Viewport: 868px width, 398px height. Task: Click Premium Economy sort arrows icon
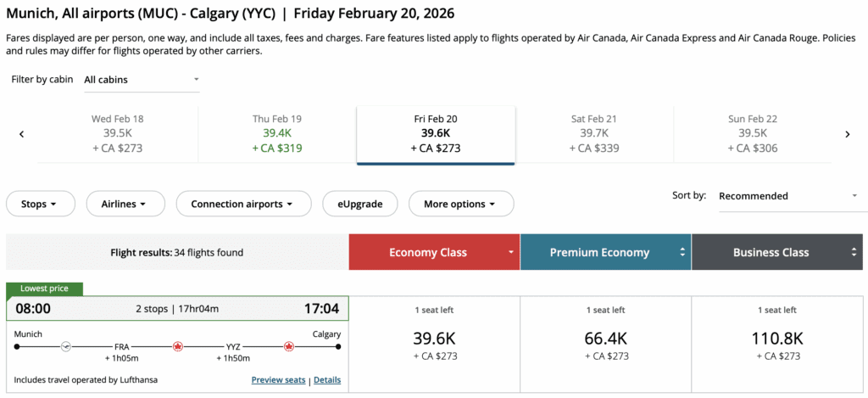[x=682, y=252]
